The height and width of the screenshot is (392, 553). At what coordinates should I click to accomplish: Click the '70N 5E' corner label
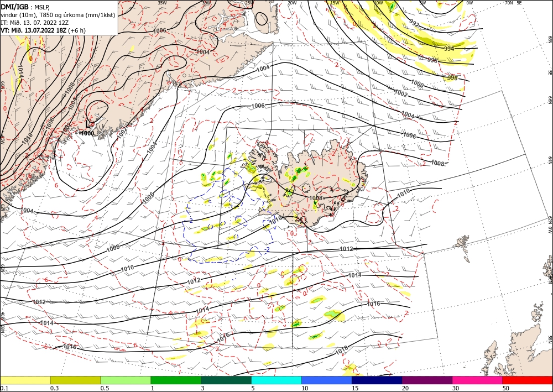pos(513,3)
